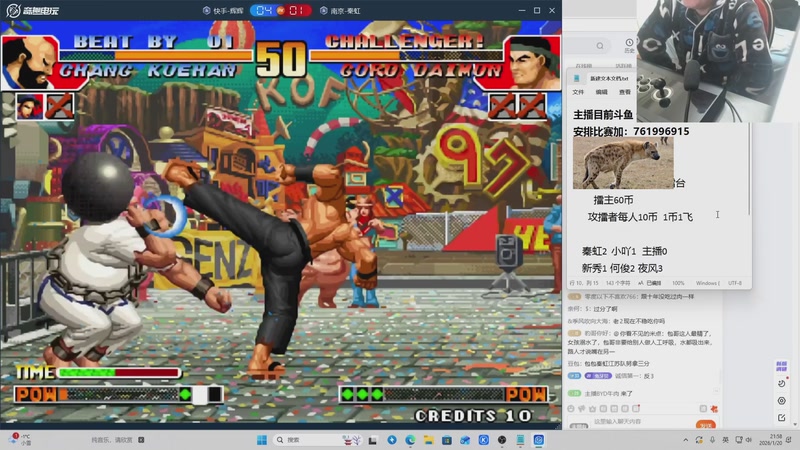Click the red gift icon at the chat toolbar's right
The width and height of the screenshot is (800, 450).
click(x=714, y=409)
